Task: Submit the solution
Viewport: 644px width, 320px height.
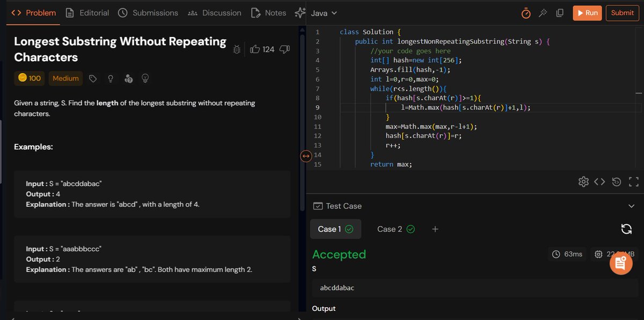Action: point(622,13)
